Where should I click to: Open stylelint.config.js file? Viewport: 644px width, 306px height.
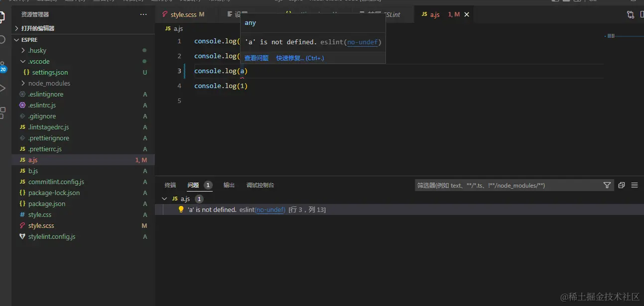coord(52,236)
